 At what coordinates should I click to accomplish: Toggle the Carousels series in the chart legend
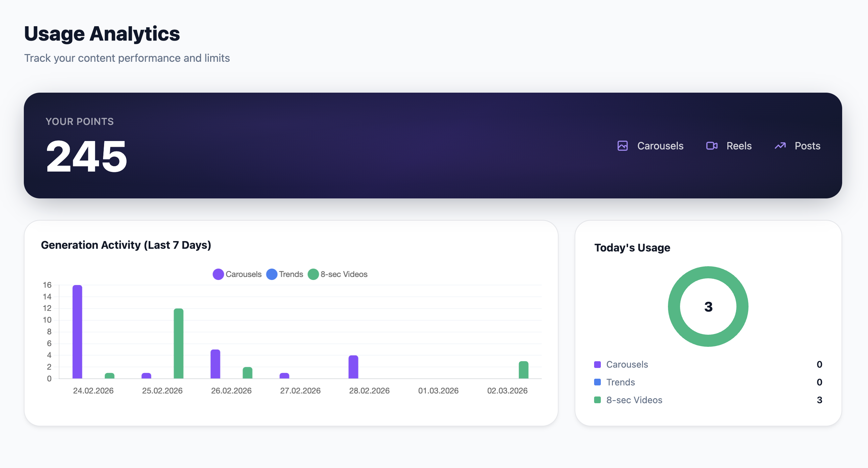(244, 274)
